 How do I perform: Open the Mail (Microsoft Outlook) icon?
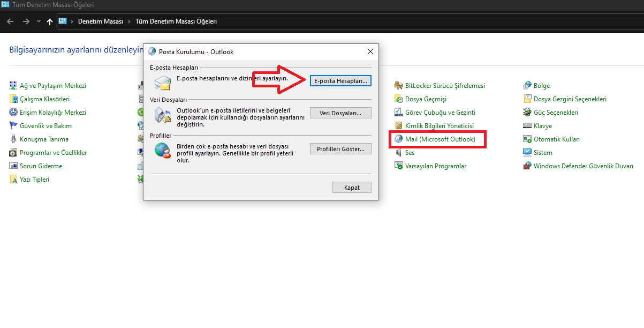(398, 139)
